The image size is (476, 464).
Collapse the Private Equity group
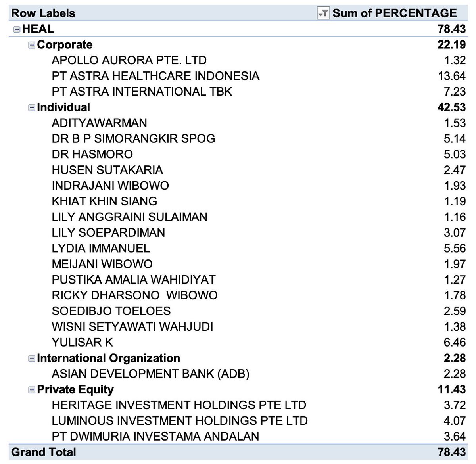32,390
